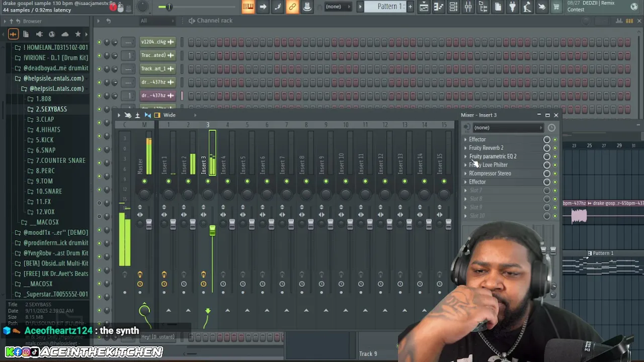
Task: Mute mixer track Insert 3
Action: point(208,182)
